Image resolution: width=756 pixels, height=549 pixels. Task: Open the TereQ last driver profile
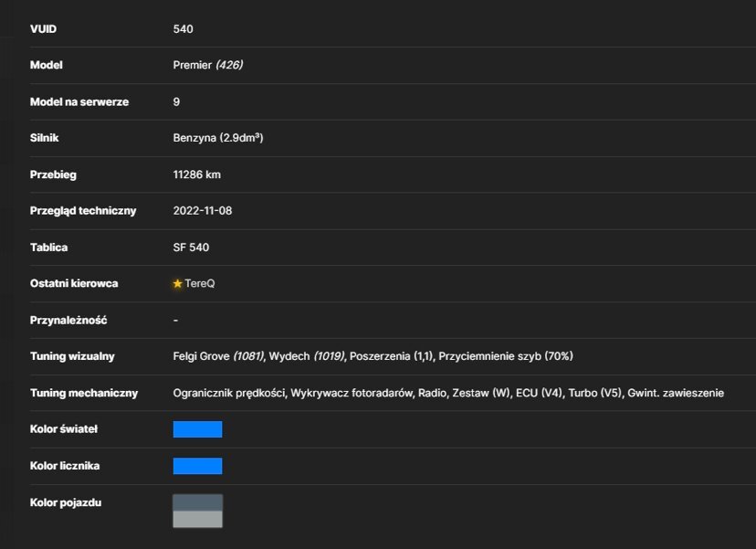tap(200, 284)
